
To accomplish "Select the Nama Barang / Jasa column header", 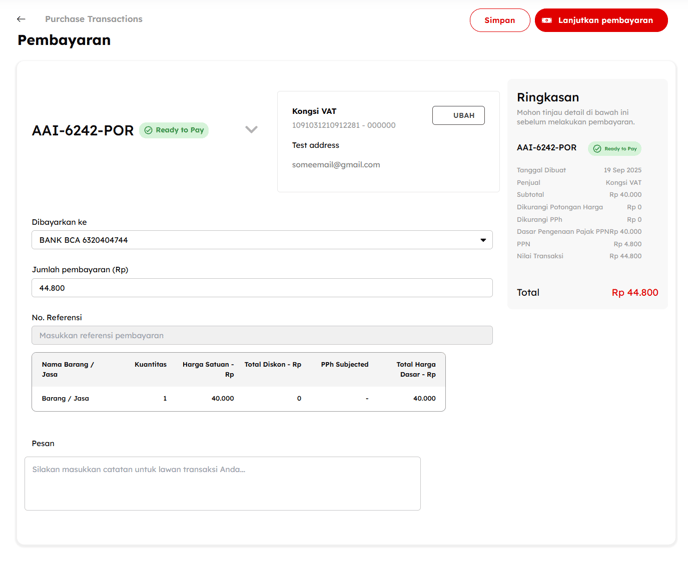I will tap(68, 369).
